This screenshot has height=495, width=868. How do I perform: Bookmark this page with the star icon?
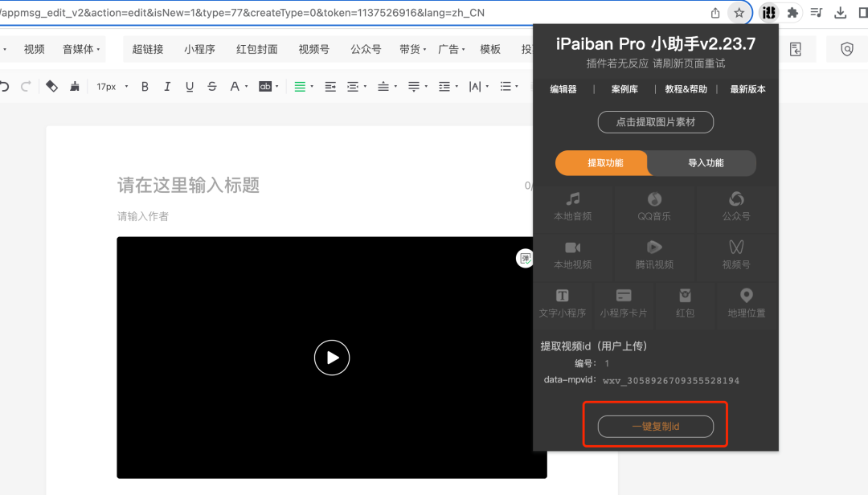coord(739,13)
